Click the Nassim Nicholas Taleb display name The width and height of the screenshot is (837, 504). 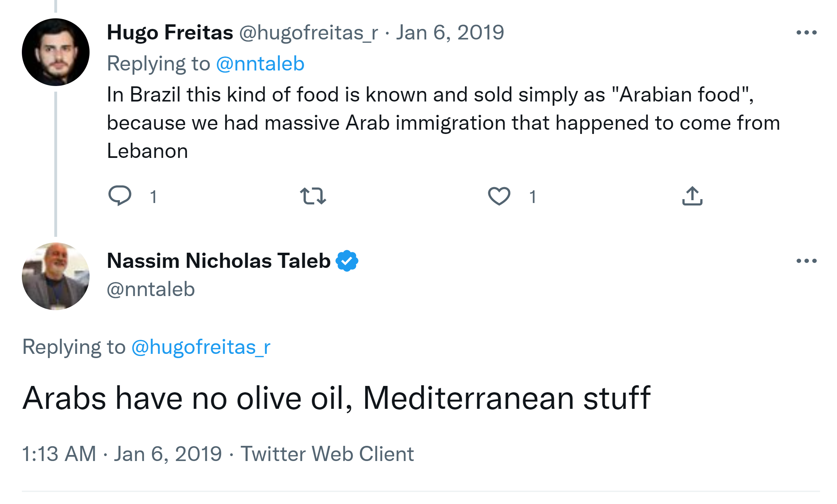(x=219, y=261)
